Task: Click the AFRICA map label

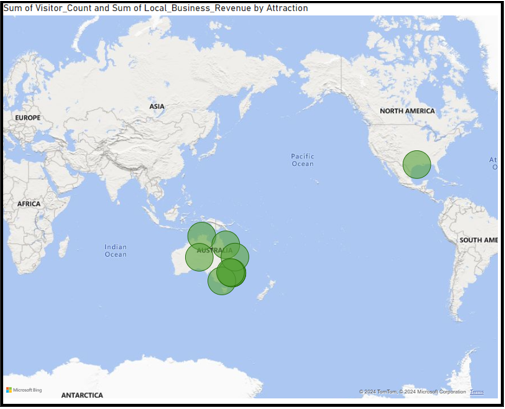Action: click(29, 204)
